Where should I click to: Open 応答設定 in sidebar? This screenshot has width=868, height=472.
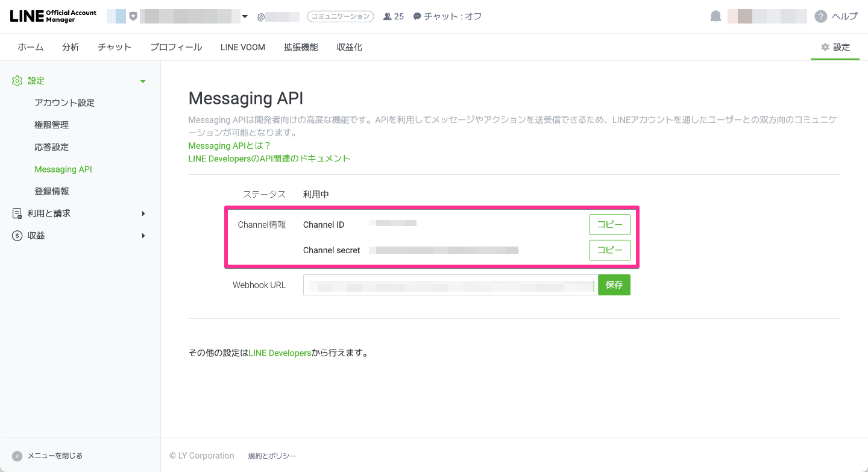[52, 147]
